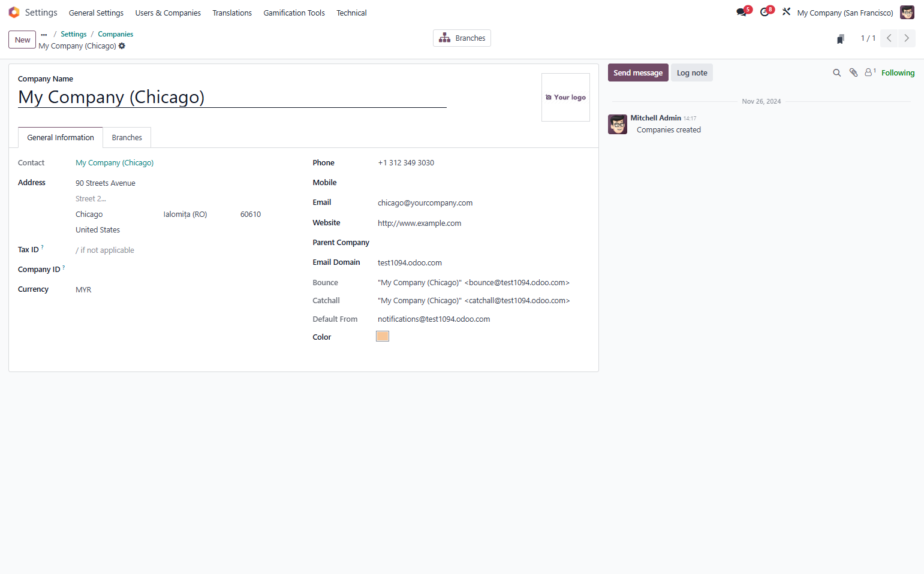Show followers list icon
924x574 pixels.
coord(870,72)
